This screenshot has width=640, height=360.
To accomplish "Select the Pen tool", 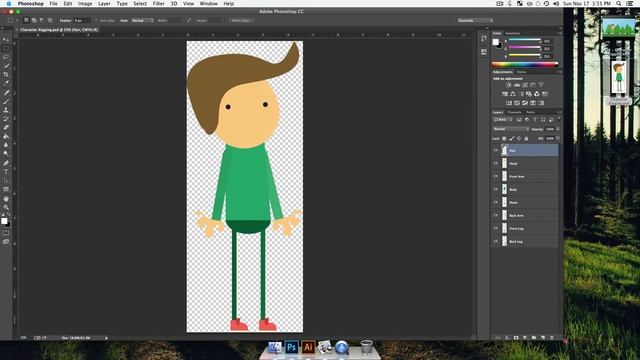I will [x=6, y=163].
